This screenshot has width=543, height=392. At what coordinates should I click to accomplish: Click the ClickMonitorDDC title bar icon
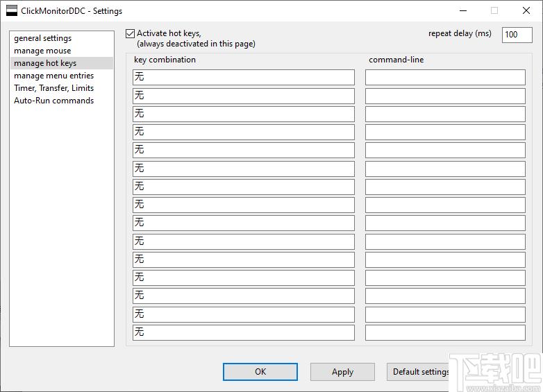[x=12, y=10]
